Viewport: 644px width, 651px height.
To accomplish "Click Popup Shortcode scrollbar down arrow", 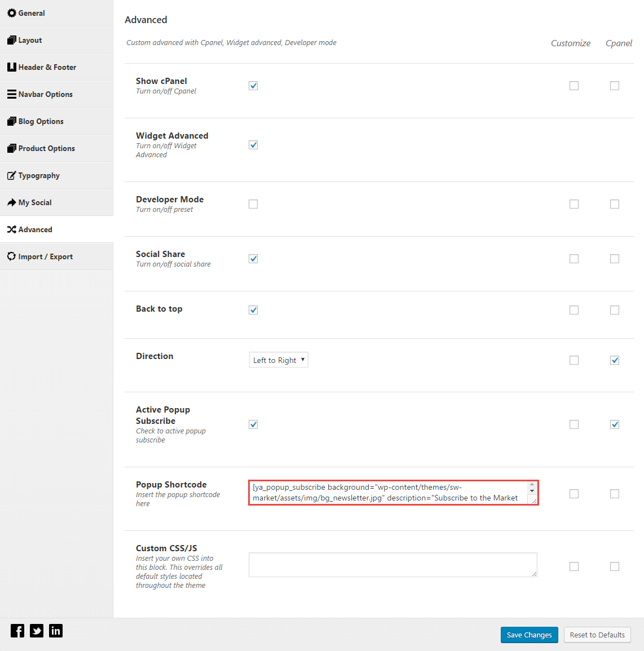I will [532, 491].
